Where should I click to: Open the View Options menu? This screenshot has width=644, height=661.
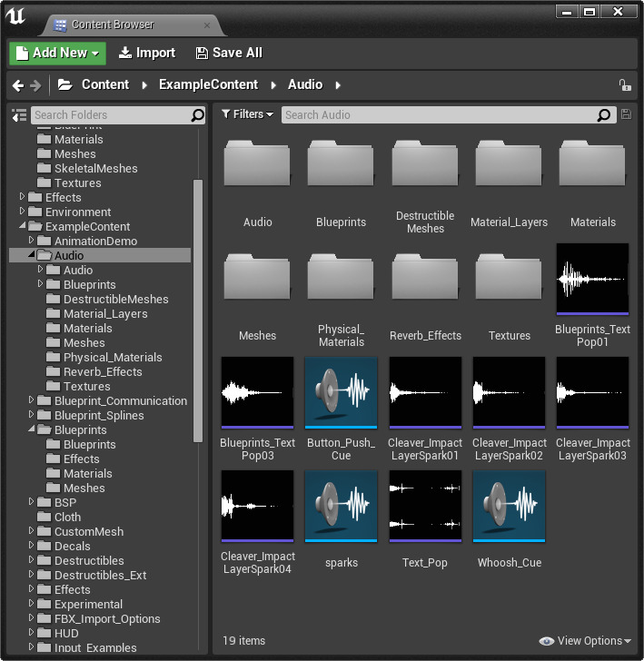[586, 641]
